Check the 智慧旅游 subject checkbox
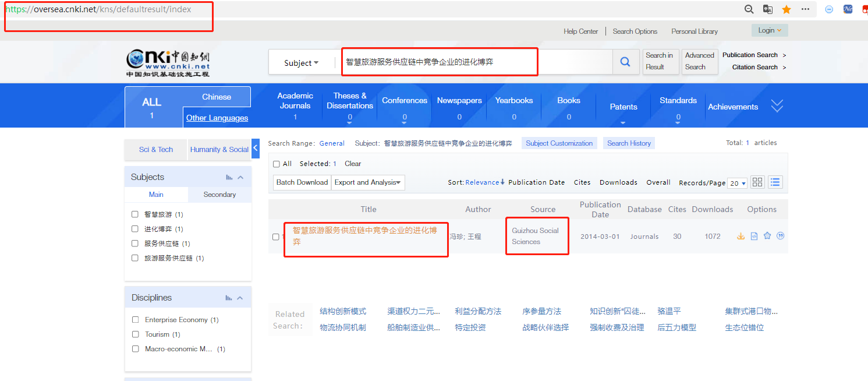Image resolution: width=868 pixels, height=381 pixels. point(135,214)
